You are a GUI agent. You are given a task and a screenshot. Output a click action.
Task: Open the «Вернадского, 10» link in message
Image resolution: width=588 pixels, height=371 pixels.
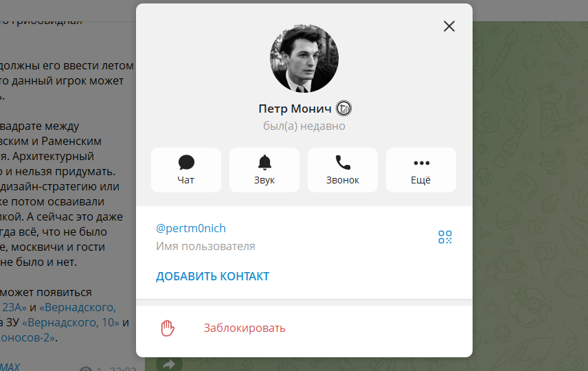[71, 322]
